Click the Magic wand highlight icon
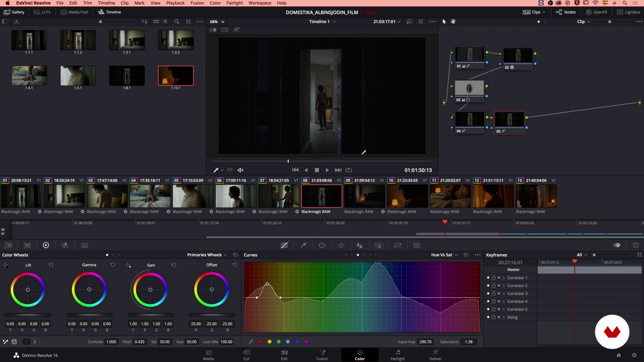This screenshot has width=644, height=362. [236, 30]
